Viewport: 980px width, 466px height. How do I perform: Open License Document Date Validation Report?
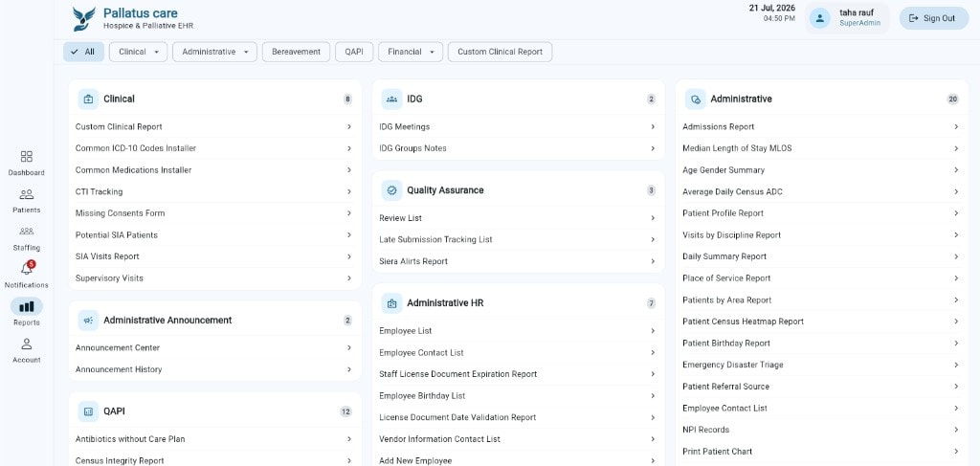click(x=518, y=417)
